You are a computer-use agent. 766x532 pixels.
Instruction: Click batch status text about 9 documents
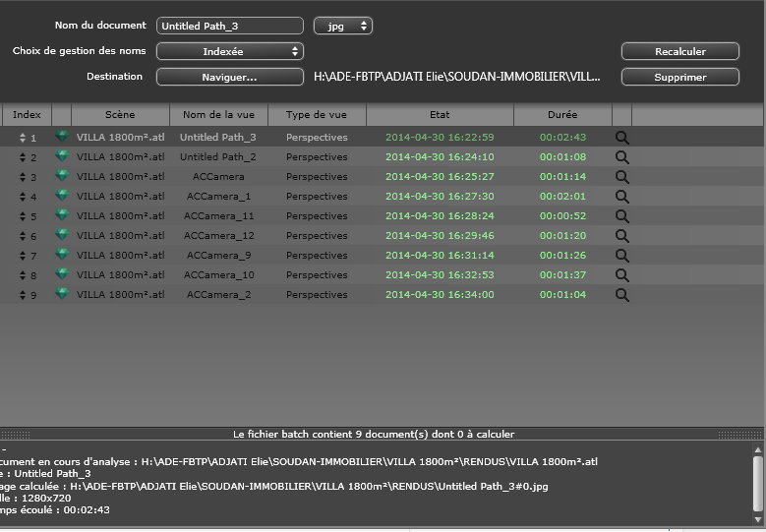tap(374, 434)
